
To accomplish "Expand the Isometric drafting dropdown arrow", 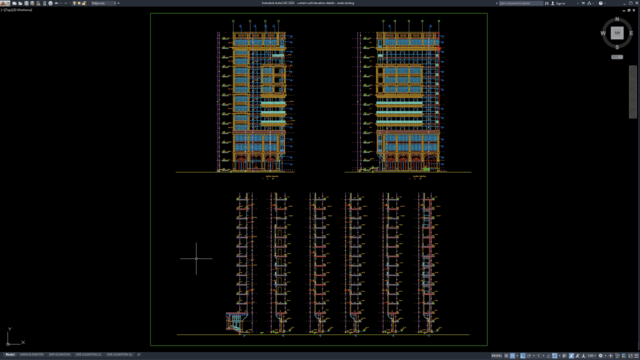I will tap(544, 356).
